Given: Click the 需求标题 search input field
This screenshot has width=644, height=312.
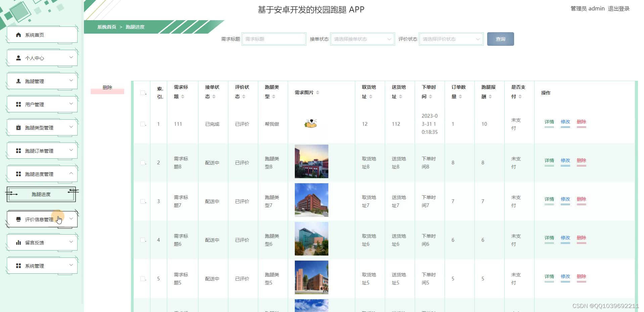Looking at the screenshot, I should click(x=274, y=39).
